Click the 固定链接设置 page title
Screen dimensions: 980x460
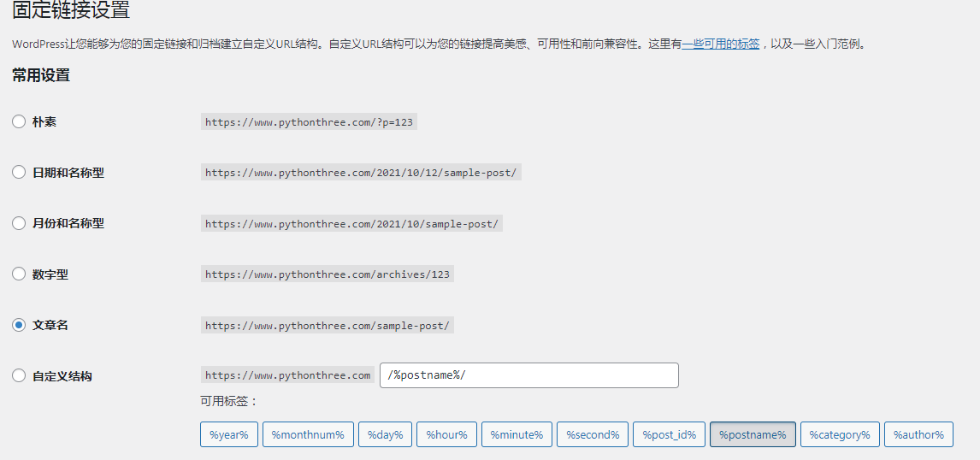point(71,10)
